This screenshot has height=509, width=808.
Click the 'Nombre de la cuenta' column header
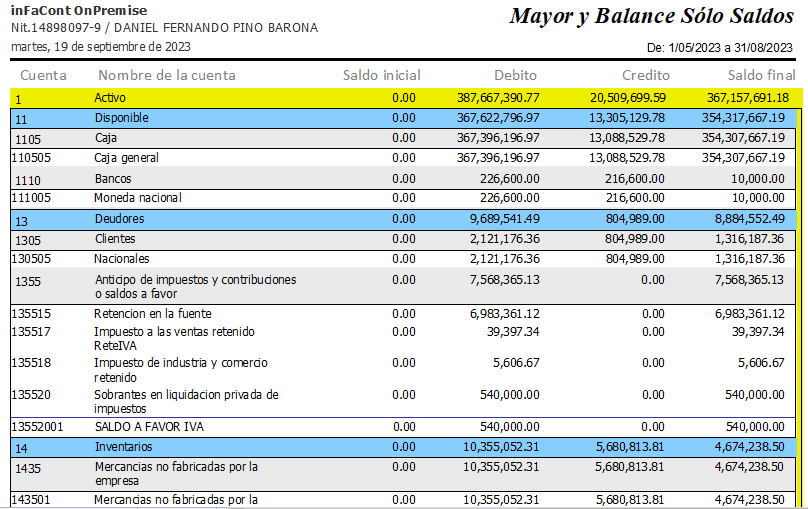tap(167, 76)
